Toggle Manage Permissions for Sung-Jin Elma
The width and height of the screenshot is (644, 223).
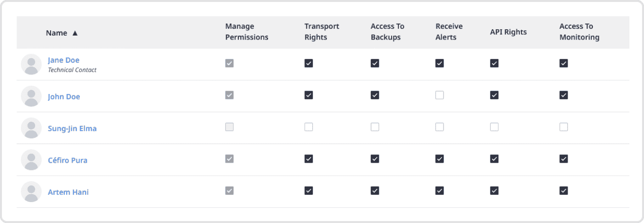click(230, 127)
